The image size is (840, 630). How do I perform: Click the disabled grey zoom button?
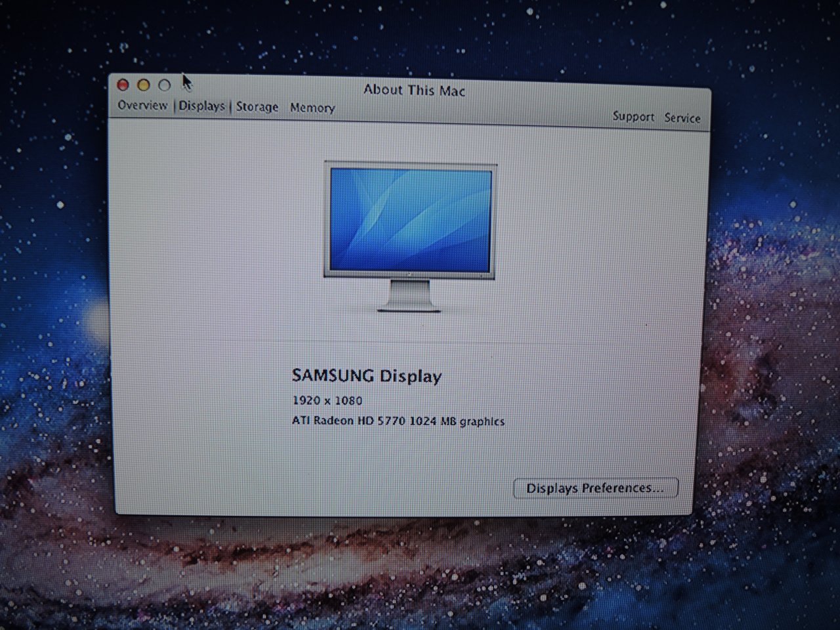tap(165, 85)
